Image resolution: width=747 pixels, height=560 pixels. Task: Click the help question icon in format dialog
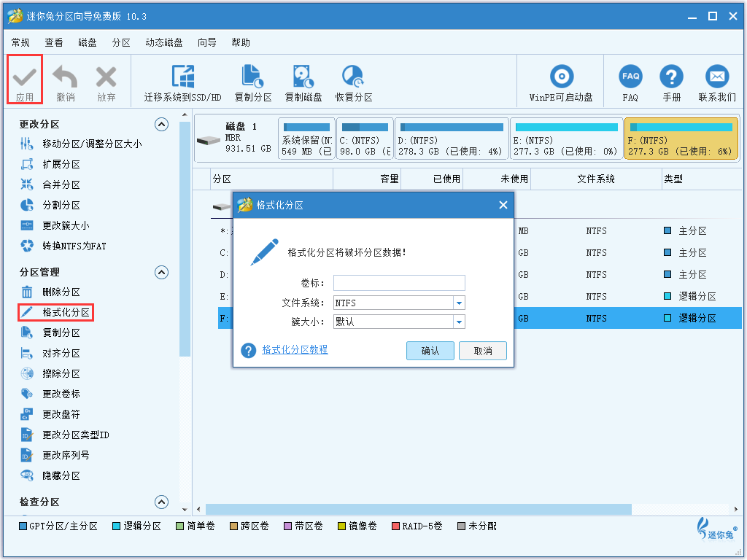248,351
